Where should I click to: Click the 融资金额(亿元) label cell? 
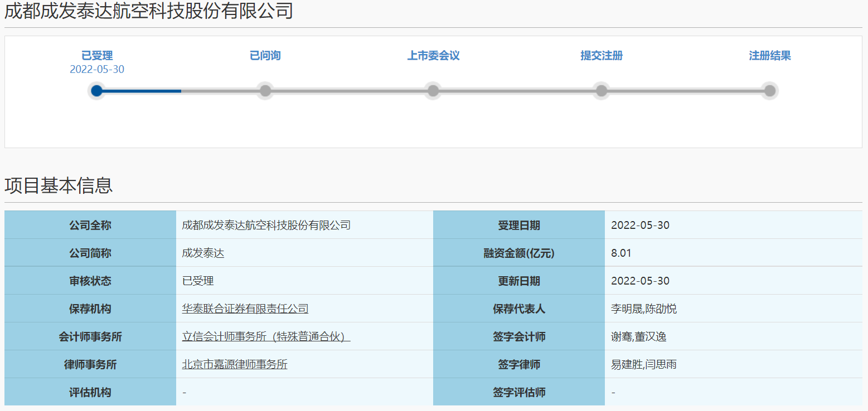pyautogui.click(x=519, y=253)
